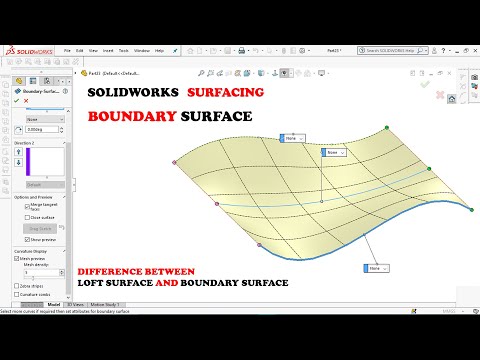
Task: Open the View menu
Action: click(x=93, y=51)
